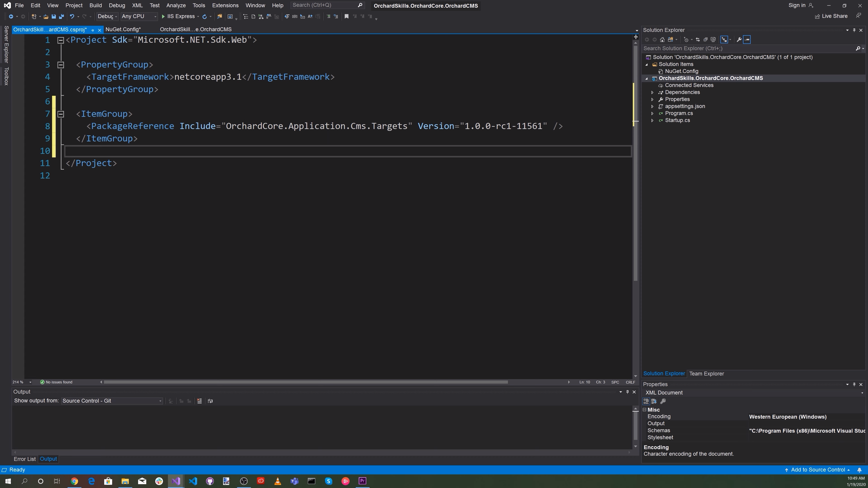Collapse the ItemGroup element at line 7

point(61,114)
